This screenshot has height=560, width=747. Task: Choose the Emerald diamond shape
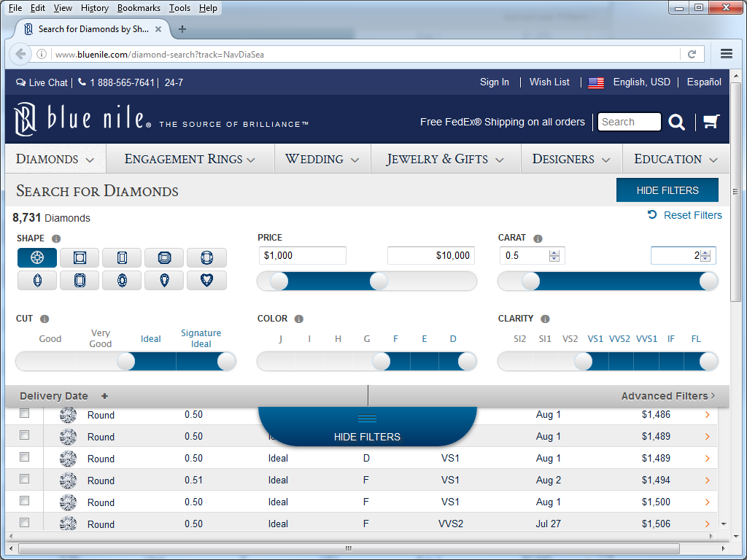pyautogui.click(x=122, y=257)
